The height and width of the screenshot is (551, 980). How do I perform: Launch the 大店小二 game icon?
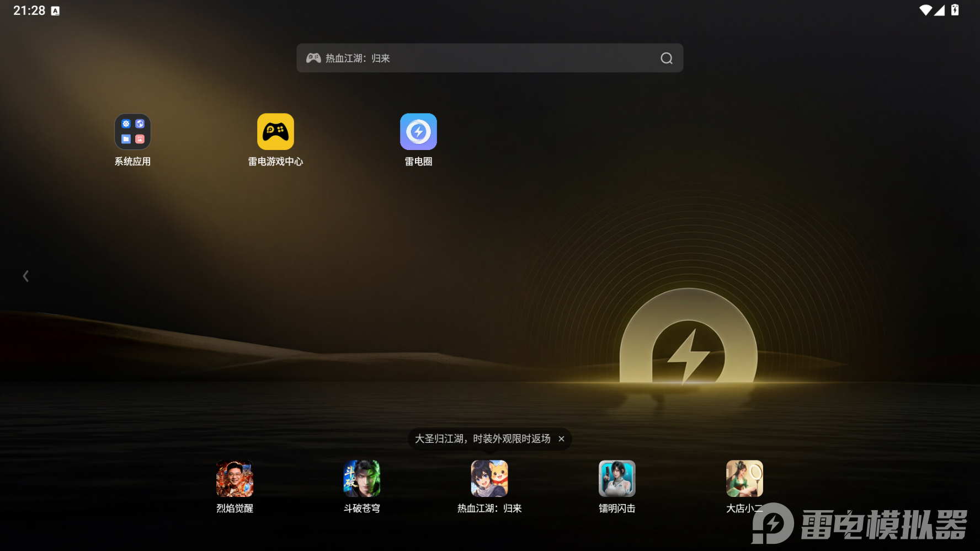click(x=744, y=479)
